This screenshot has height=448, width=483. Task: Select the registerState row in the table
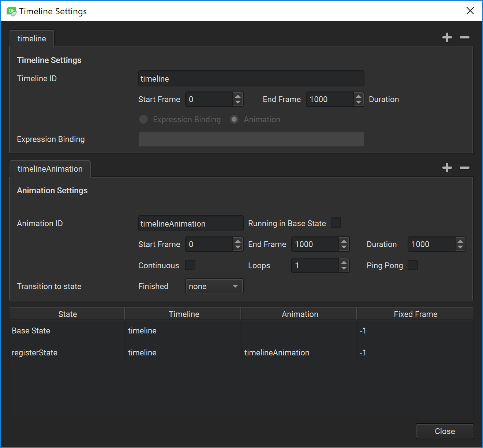point(35,352)
